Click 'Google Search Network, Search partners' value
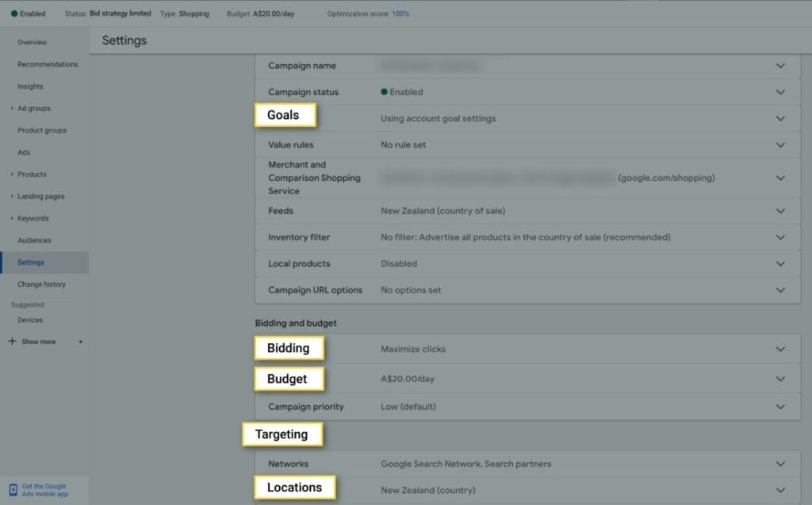This screenshot has width=812, height=505. click(x=466, y=464)
